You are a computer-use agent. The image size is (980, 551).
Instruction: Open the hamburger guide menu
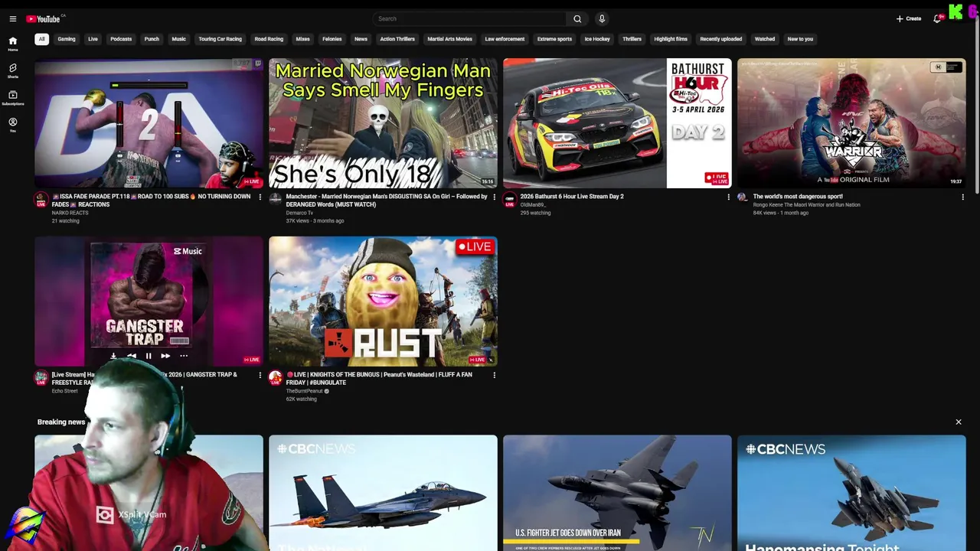[12, 19]
